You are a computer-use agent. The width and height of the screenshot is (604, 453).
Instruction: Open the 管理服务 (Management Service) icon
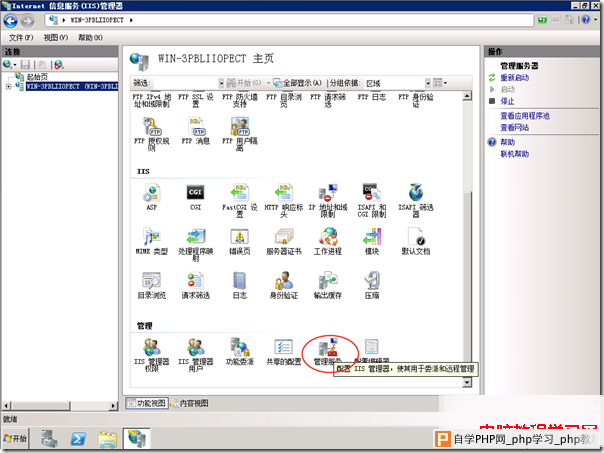pos(327,348)
